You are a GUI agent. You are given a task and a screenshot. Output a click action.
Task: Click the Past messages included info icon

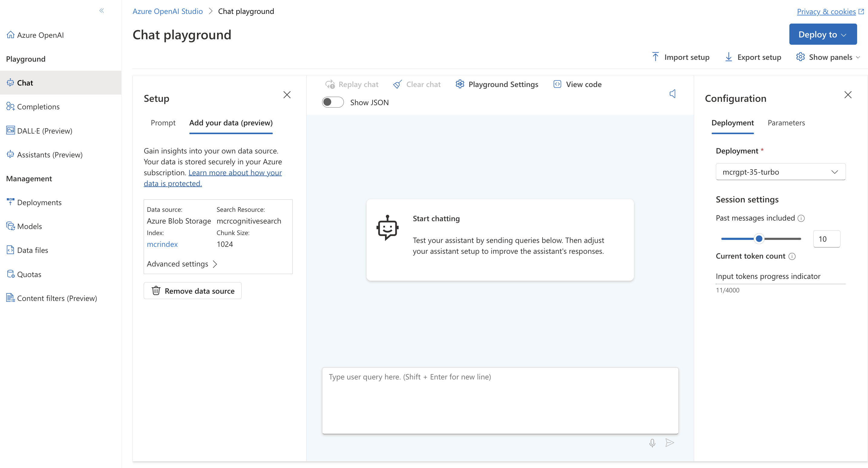801,218
